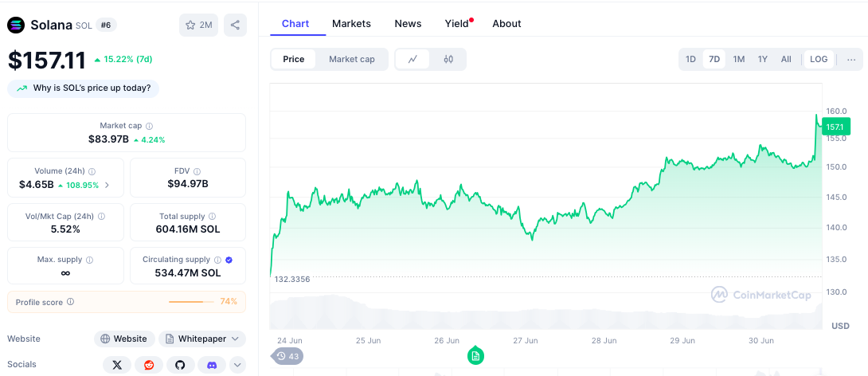
Task: Click the 604.16M SOL total supply
Action: point(188,229)
